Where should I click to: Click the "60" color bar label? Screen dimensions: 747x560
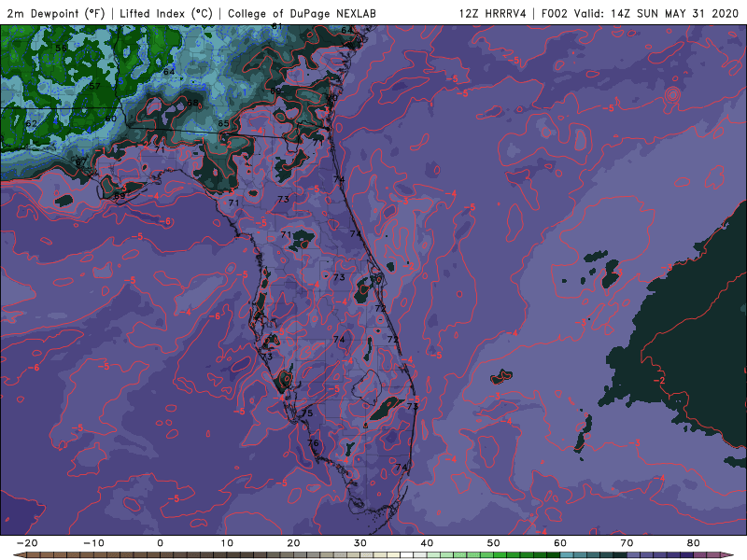pos(560,543)
